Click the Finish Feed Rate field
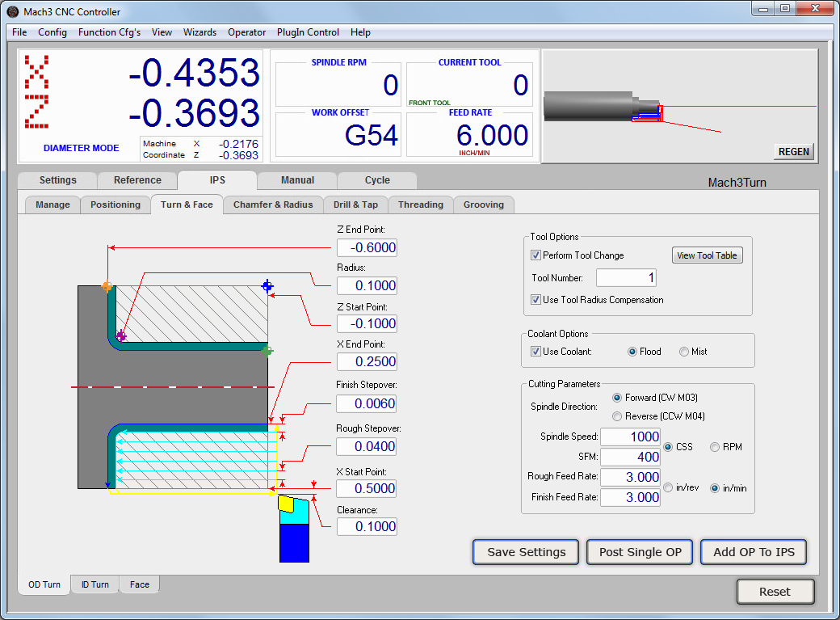This screenshot has height=620, width=840. [631, 498]
